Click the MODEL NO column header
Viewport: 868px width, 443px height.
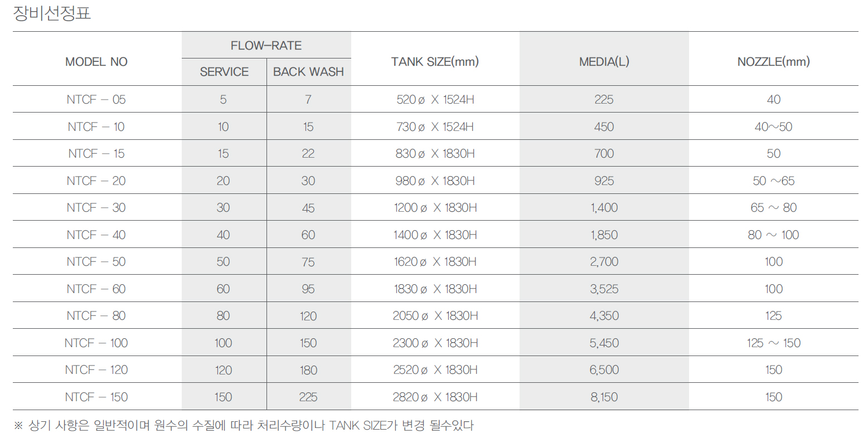(96, 62)
